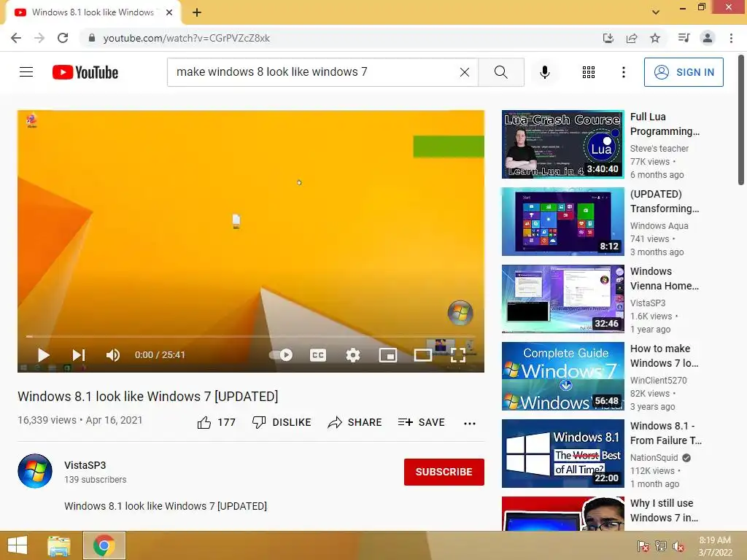
Task: Open the network tray icon
Action: [x=661, y=545]
